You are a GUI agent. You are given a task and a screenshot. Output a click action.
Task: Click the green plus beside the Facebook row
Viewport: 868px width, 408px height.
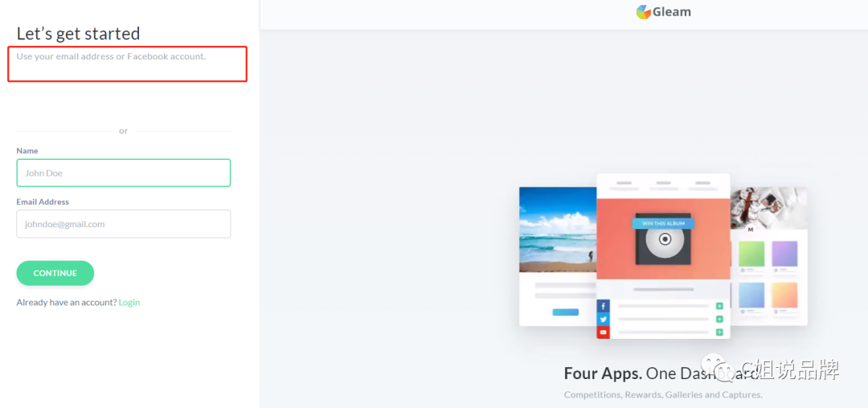pyautogui.click(x=719, y=306)
